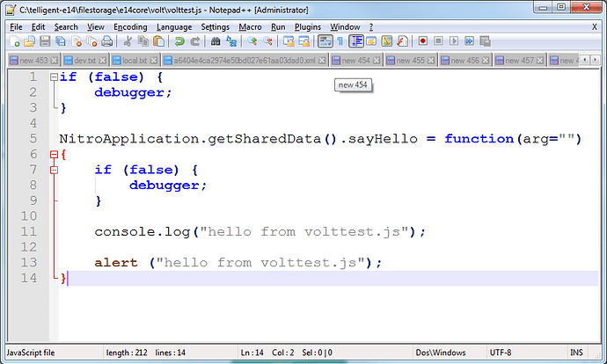Click the Cut scissors icon
The image size is (607, 364).
click(128, 41)
